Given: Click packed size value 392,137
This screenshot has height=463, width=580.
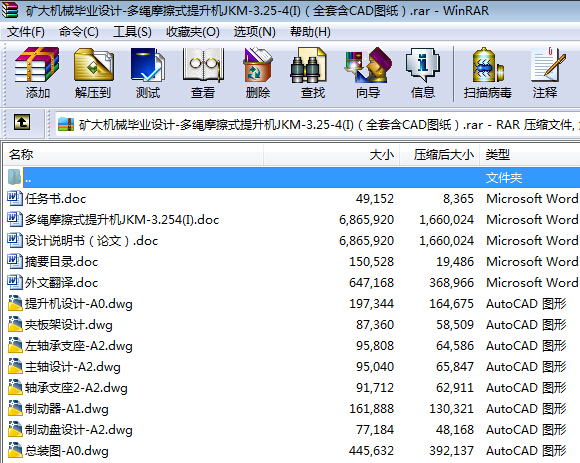Looking at the screenshot, I should pos(451,451).
